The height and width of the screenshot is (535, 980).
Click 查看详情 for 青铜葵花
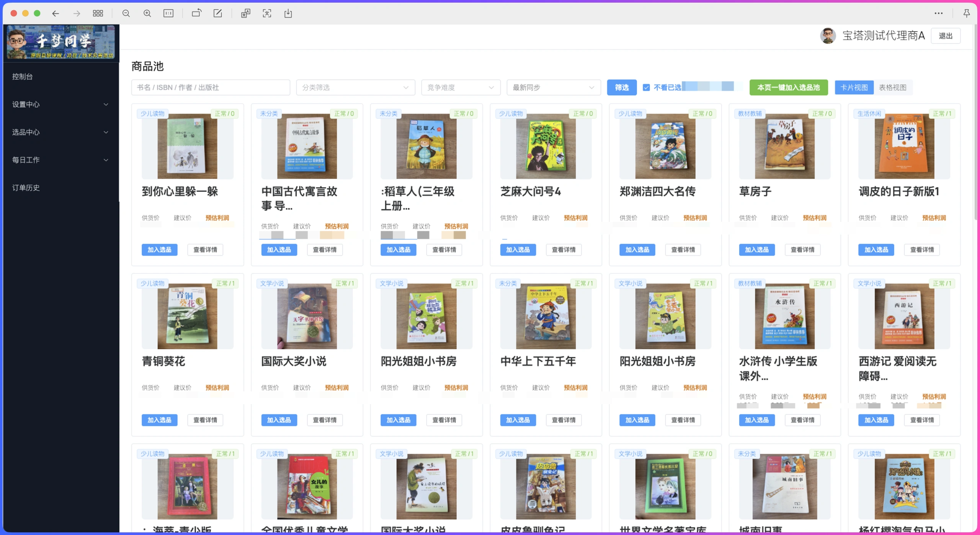coord(205,420)
